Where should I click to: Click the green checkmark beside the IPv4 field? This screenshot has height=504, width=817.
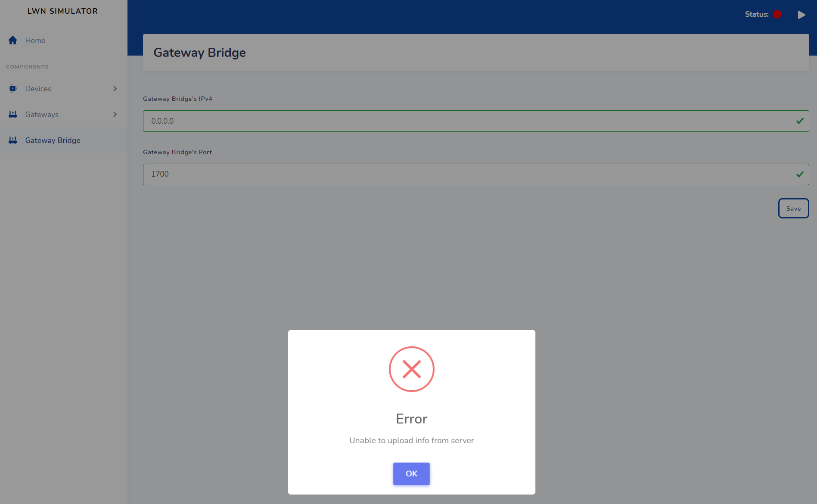click(x=799, y=121)
